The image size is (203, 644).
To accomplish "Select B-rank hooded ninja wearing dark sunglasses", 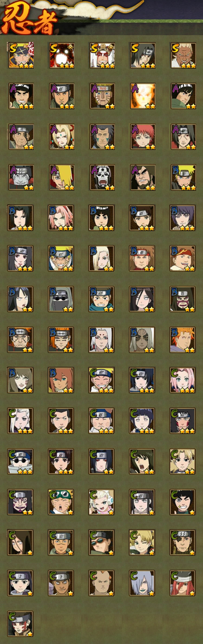I will [61, 299].
